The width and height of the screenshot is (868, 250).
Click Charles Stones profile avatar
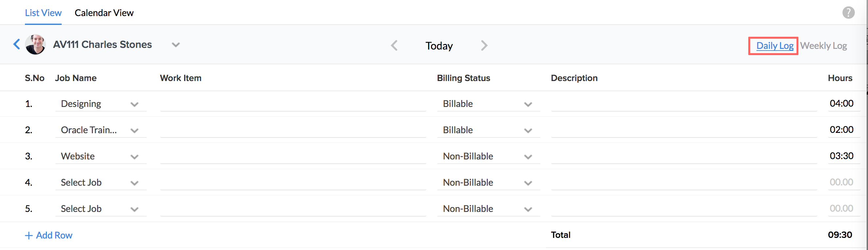[x=35, y=44]
